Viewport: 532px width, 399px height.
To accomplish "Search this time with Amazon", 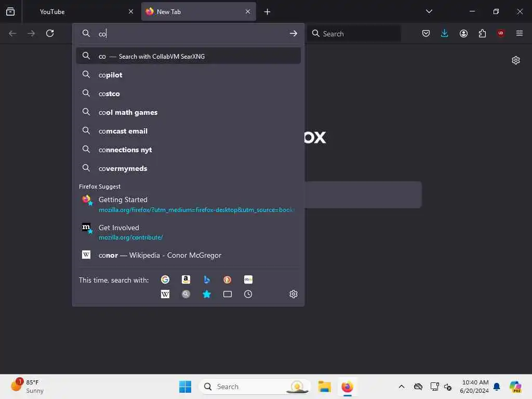I will pos(186,280).
